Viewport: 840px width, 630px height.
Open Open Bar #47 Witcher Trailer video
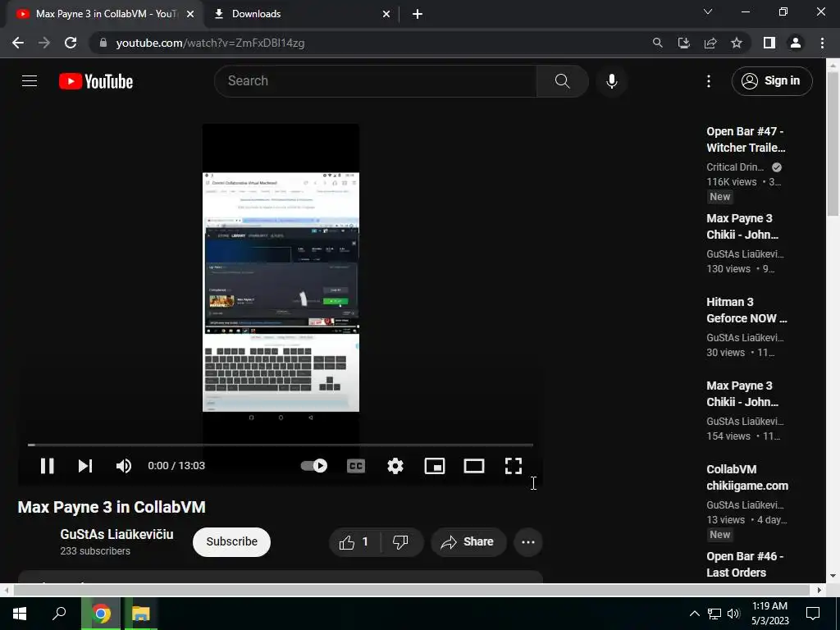[746, 139]
